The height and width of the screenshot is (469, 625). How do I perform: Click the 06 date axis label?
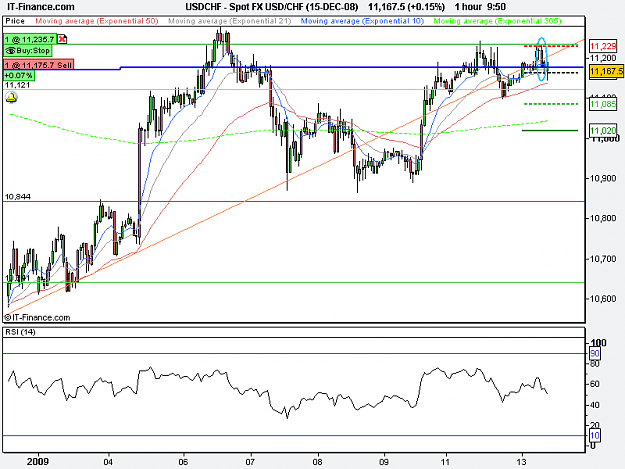point(183,462)
